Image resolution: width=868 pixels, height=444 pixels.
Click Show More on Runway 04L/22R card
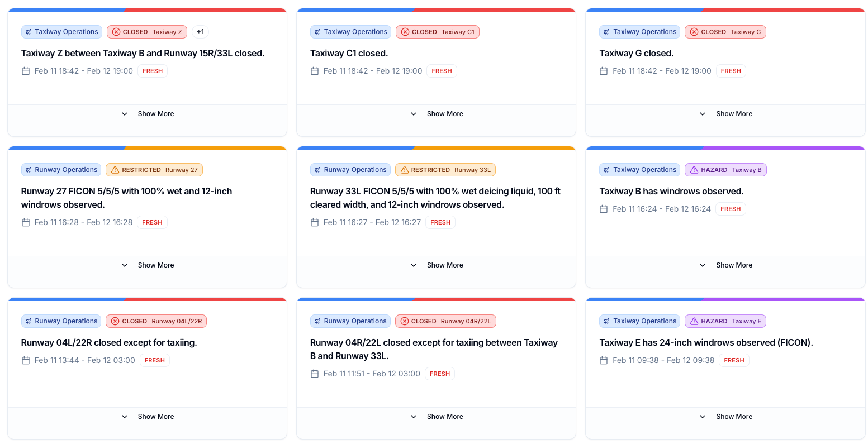click(x=156, y=417)
